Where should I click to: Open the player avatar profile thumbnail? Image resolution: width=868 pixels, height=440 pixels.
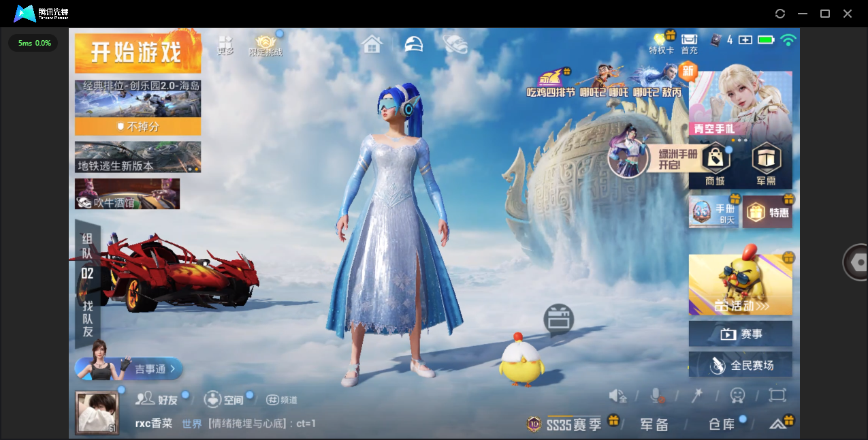97,413
